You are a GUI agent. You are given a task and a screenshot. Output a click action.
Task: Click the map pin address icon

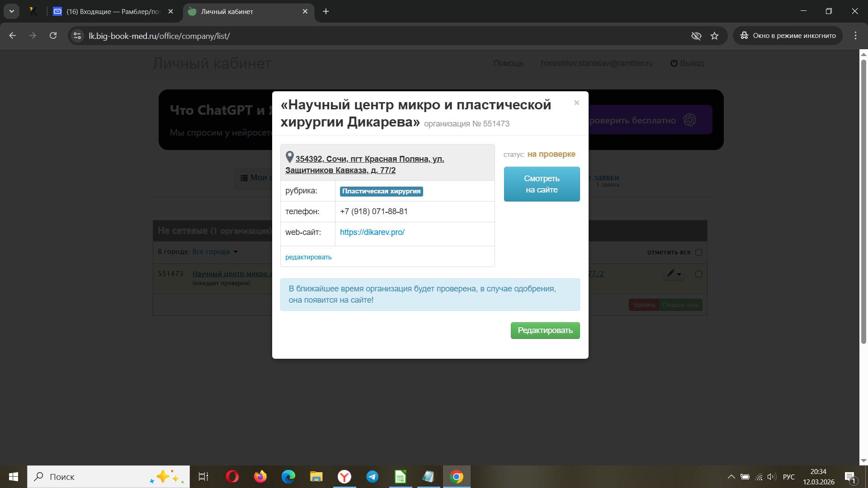[290, 157]
